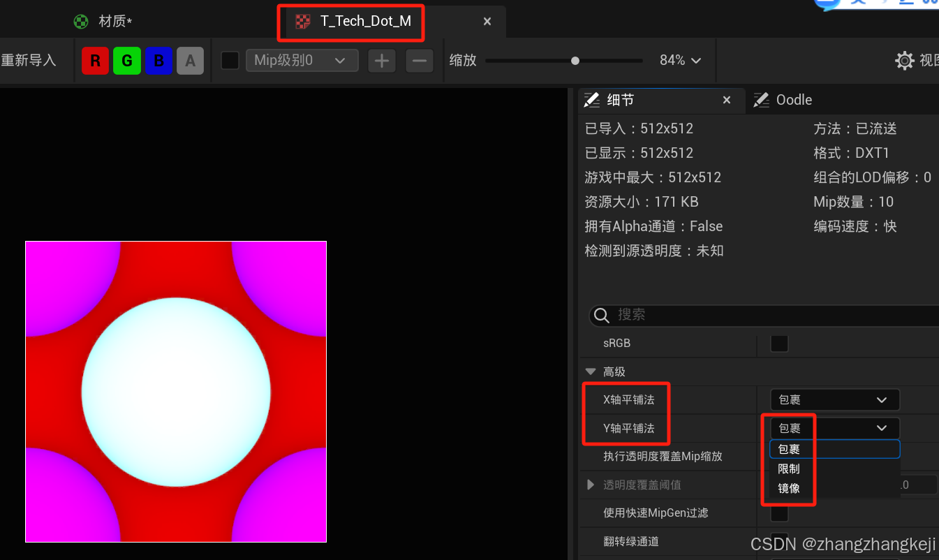Open the 视口 settings gear icon
939x560 pixels.
[905, 61]
